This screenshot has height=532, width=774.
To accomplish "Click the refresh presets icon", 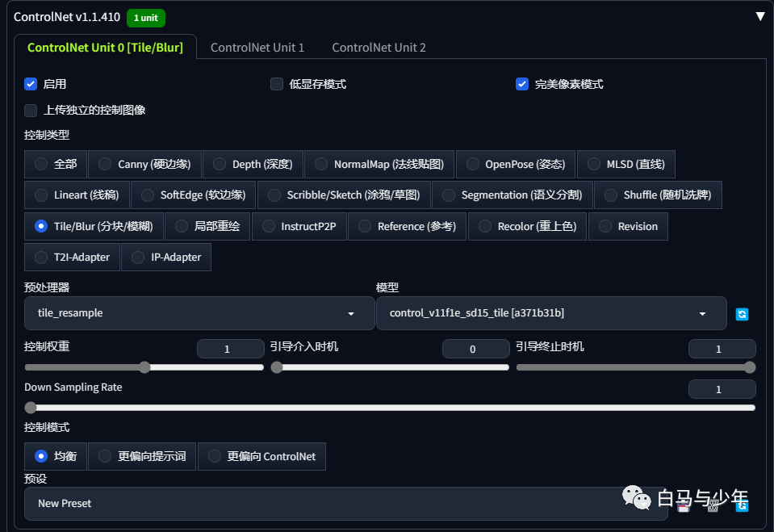I will (742, 505).
